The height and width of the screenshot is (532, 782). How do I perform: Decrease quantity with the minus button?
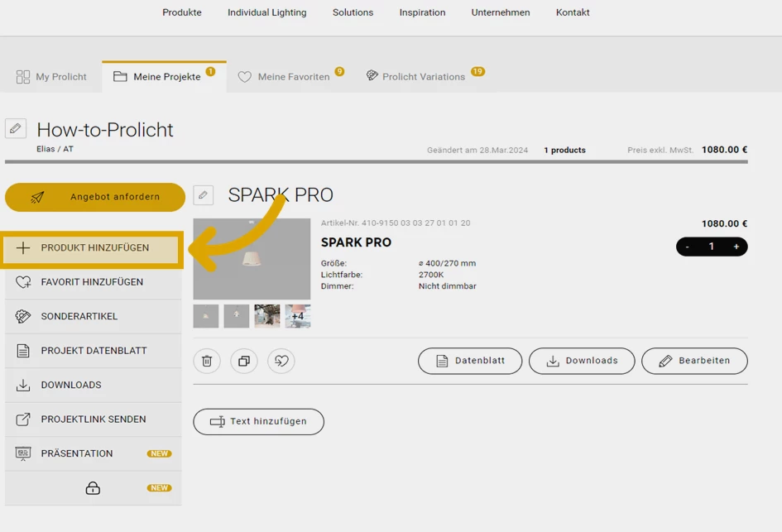click(x=687, y=247)
